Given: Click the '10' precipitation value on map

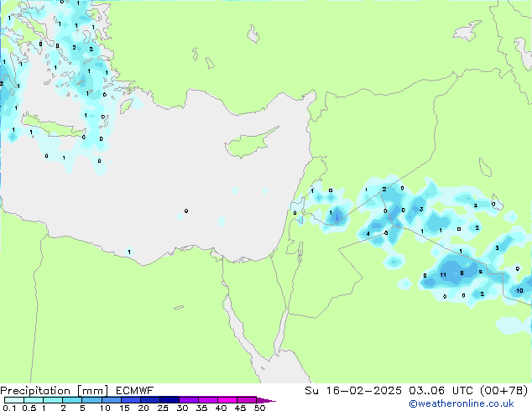Looking at the screenshot, I should pyautogui.click(x=519, y=290).
